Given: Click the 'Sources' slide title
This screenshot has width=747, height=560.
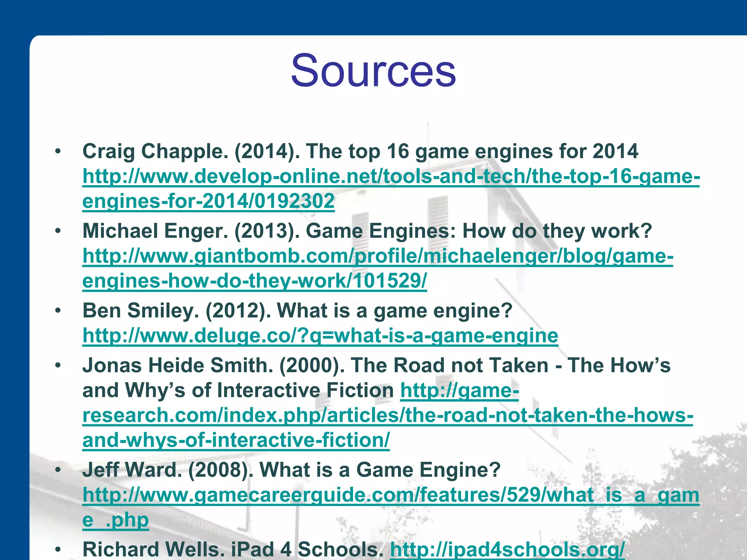Looking at the screenshot, I should click(373, 70).
